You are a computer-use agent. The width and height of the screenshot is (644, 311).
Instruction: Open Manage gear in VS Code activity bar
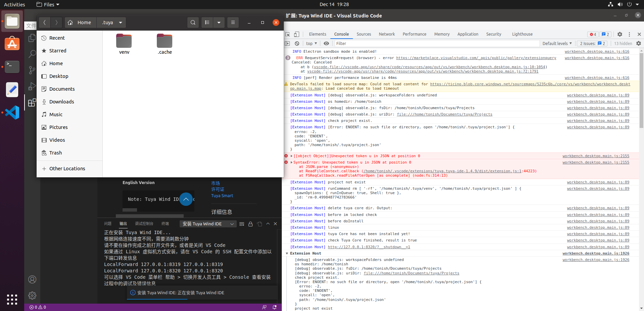click(32, 296)
